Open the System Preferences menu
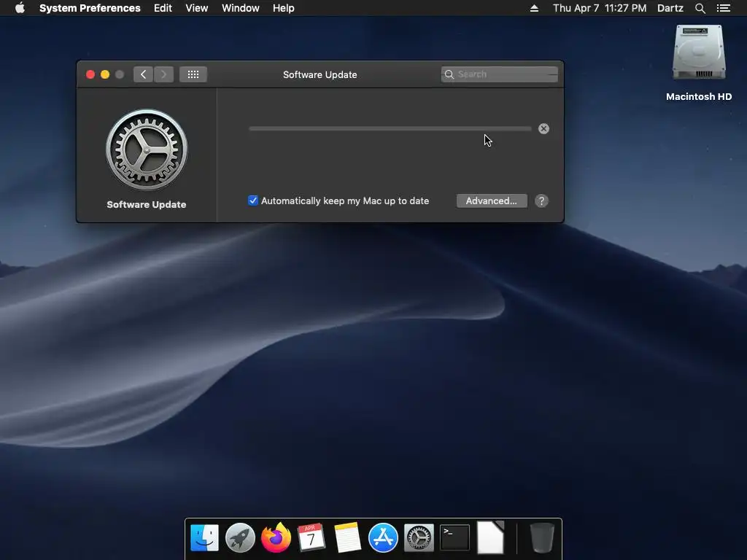This screenshot has width=747, height=560. tap(90, 8)
